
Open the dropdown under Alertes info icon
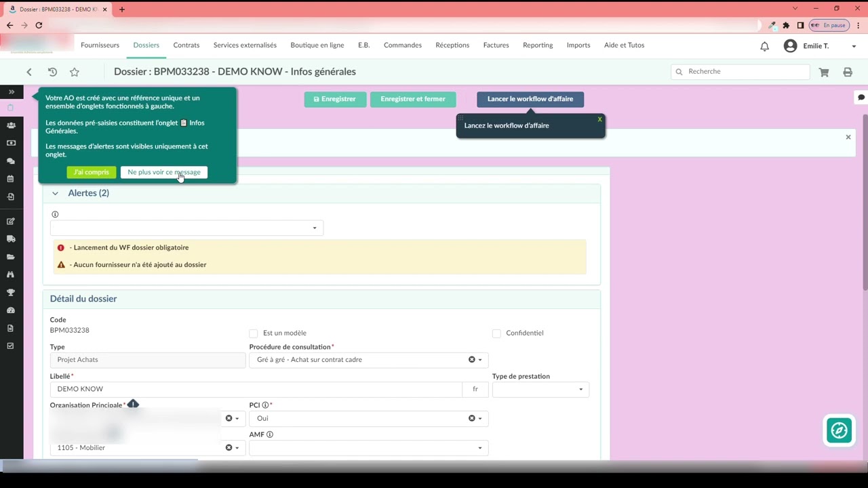[x=186, y=228]
